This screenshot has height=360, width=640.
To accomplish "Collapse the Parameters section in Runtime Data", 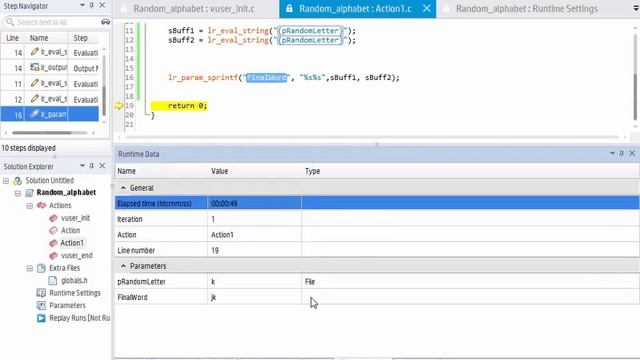I will (123, 266).
